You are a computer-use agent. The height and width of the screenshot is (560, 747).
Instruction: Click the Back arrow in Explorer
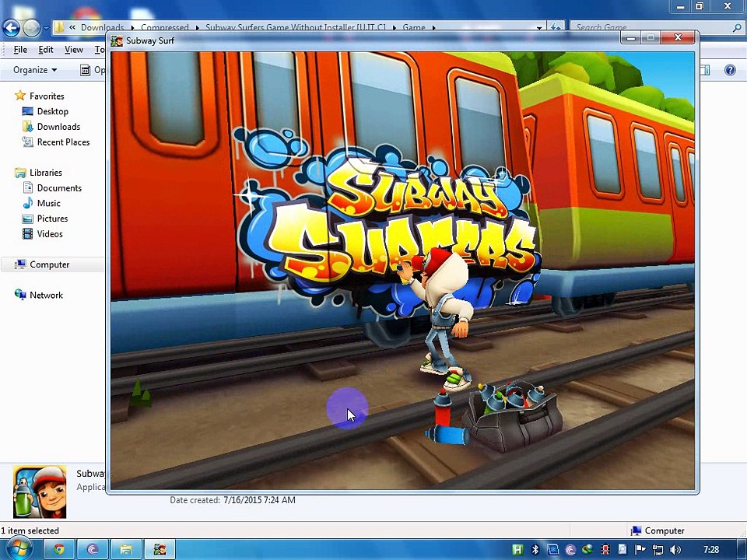coord(11,29)
